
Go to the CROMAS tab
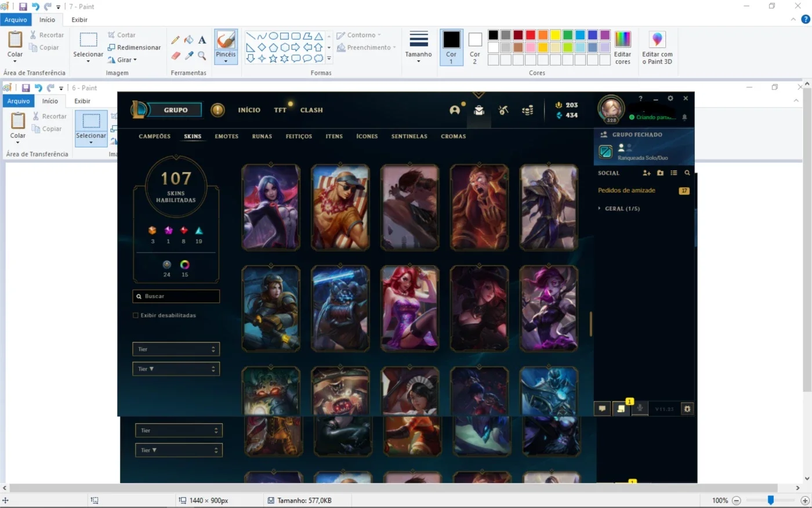(x=454, y=136)
